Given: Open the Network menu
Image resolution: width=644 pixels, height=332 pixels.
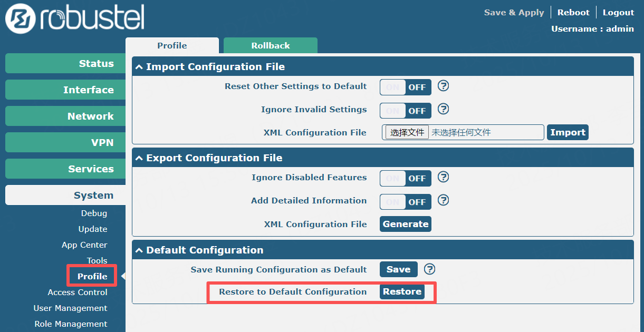Looking at the screenshot, I should pos(65,116).
